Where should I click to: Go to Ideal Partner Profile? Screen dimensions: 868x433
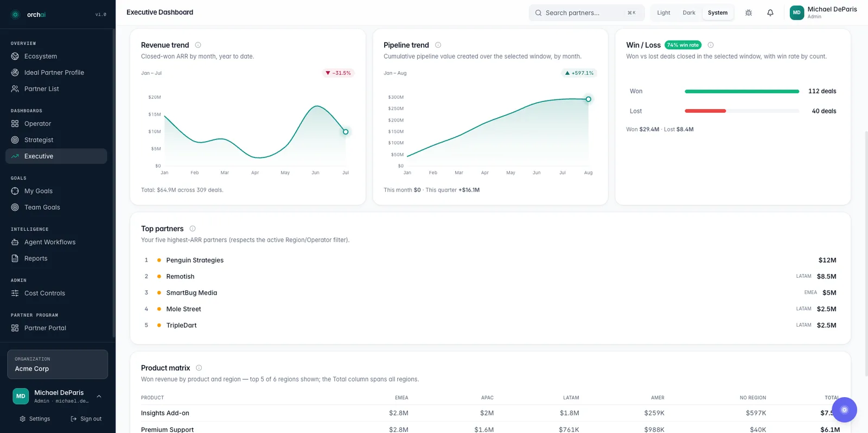[x=56, y=73]
